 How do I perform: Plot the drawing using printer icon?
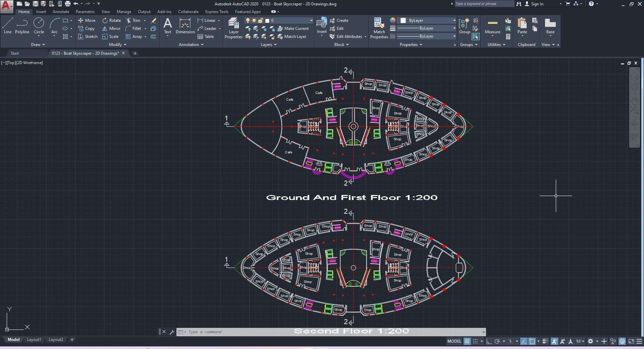point(67,4)
